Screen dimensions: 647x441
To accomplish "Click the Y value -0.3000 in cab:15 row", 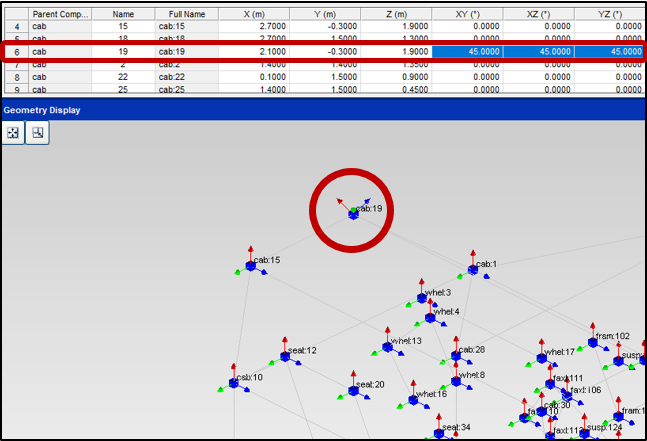I will pos(325,26).
